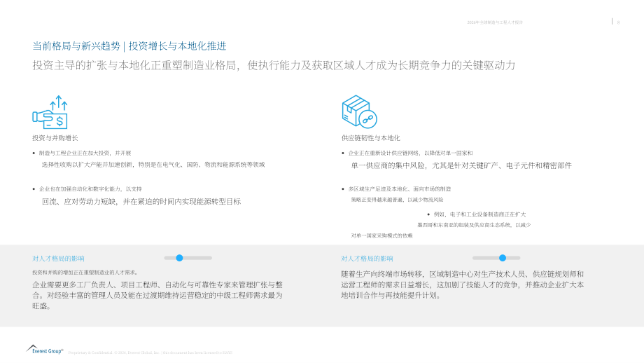
Task: Click the hand-with-money investment growth icon
Action: click(50, 112)
